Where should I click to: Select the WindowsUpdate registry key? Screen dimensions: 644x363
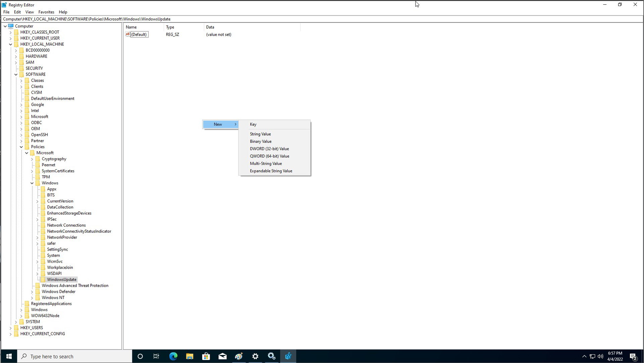tap(62, 279)
